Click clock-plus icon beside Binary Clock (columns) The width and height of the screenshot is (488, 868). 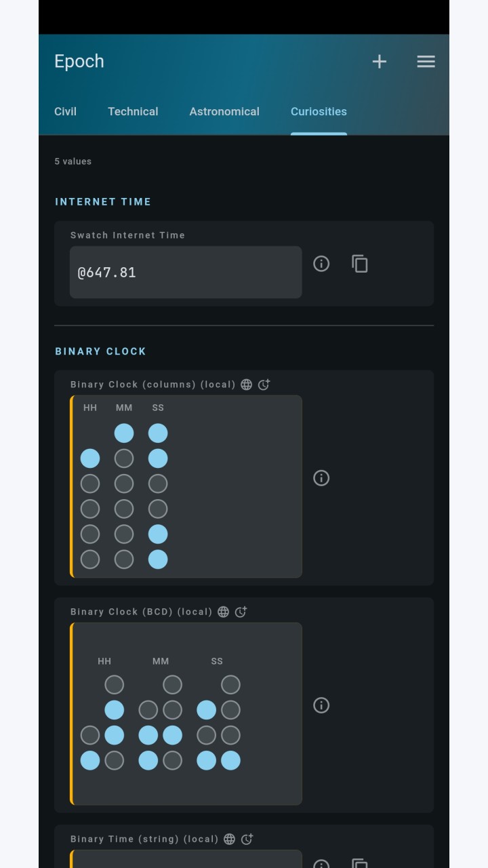264,384
